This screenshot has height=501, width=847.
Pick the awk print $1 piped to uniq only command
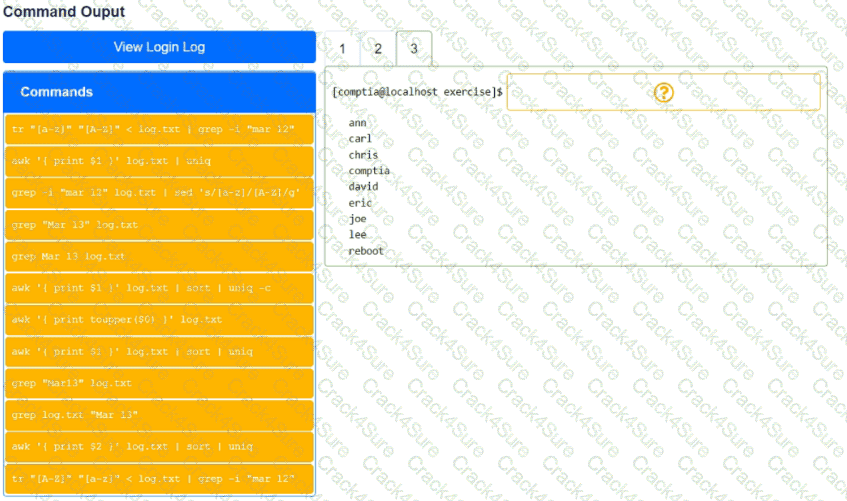[159, 161]
